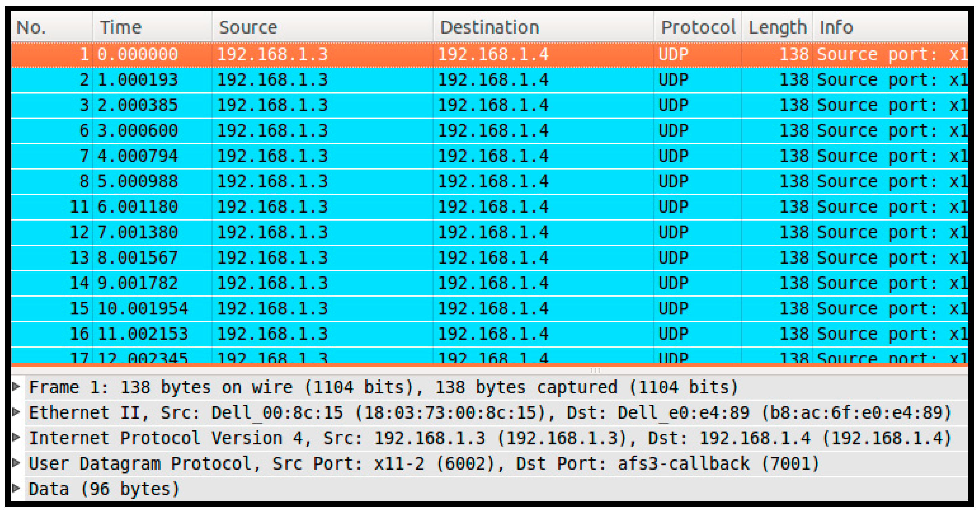Expand the Internet Protocol Version 4 arrow
The height and width of the screenshot is (514, 980).
coord(16,437)
